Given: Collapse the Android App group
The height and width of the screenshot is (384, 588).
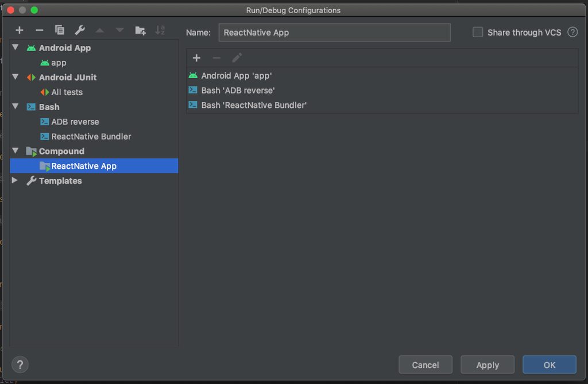Looking at the screenshot, I should (x=16, y=48).
